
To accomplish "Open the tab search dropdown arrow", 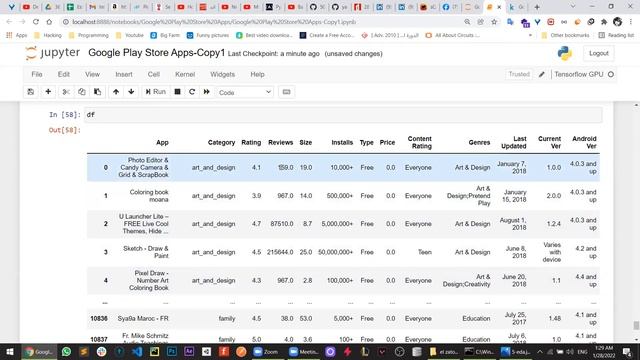I will (x=573, y=7).
